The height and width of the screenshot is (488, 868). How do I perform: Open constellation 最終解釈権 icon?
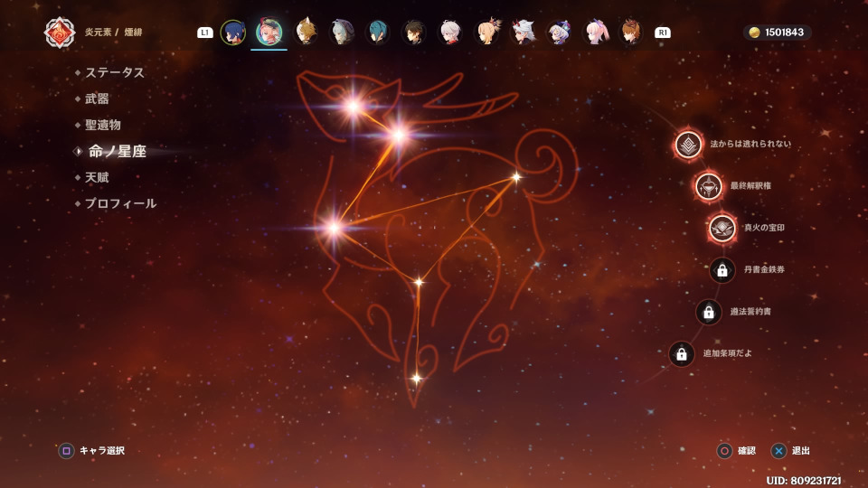[709, 186]
